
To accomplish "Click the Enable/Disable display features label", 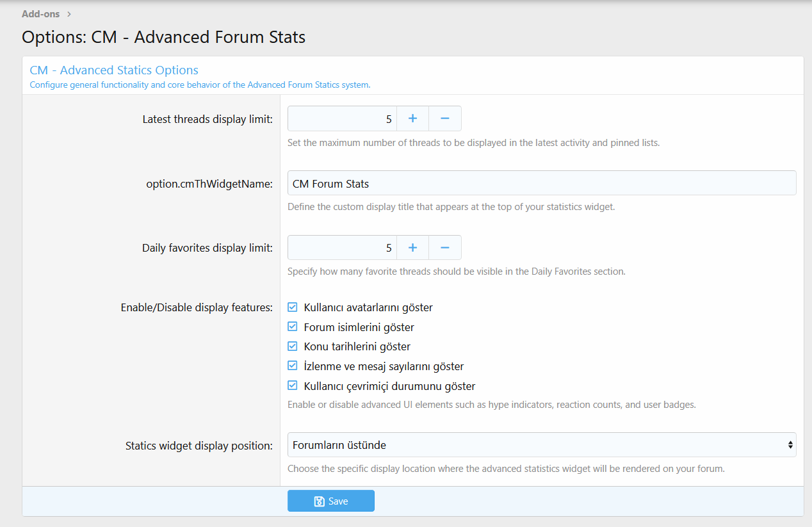I will [197, 308].
